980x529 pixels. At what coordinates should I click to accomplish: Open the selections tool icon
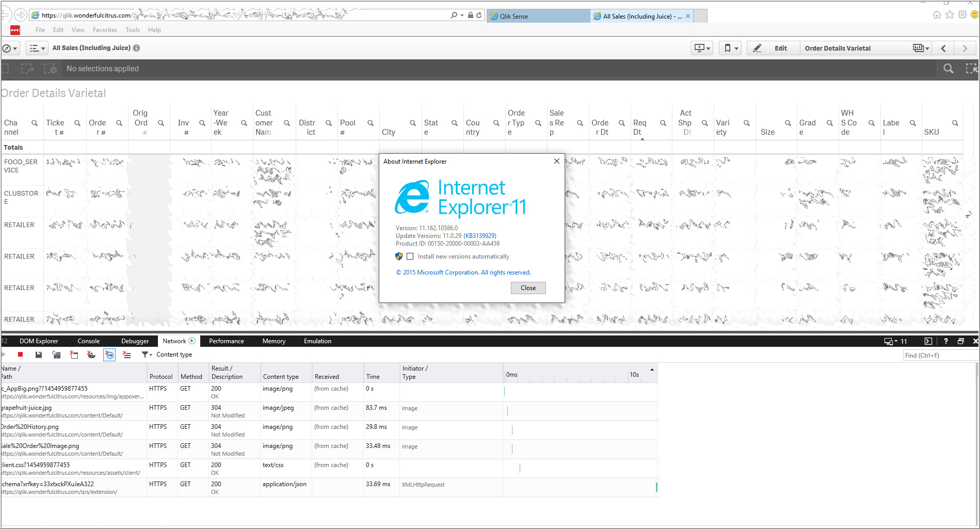coord(971,69)
